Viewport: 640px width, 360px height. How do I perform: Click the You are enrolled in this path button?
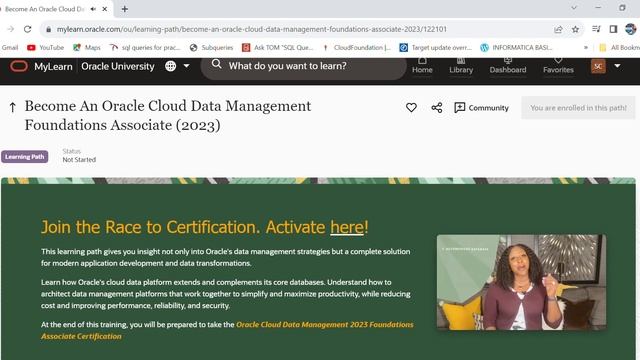(x=578, y=108)
